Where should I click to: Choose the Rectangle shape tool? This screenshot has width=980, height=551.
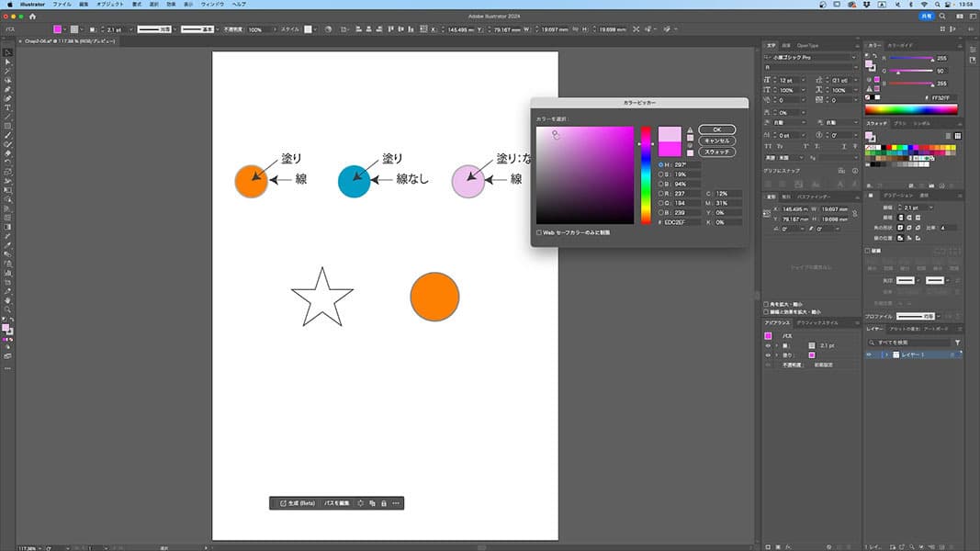(x=7, y=126)
